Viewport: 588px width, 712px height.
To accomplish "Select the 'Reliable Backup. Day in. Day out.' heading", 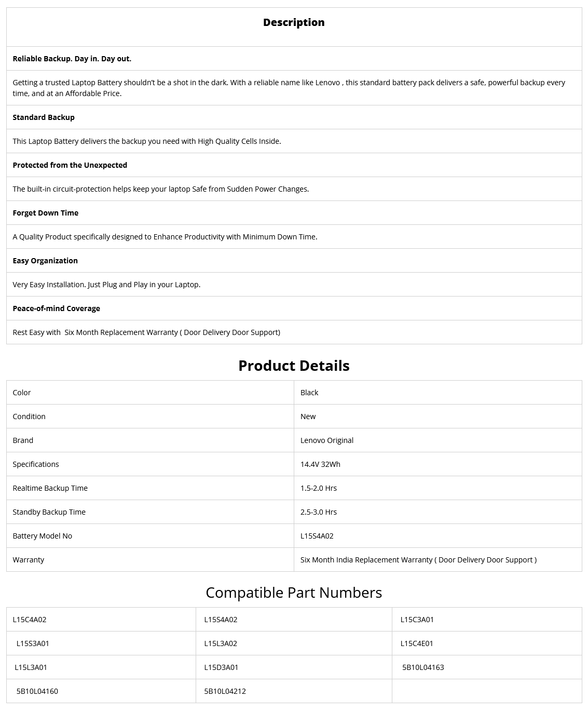I will (72, 59).
